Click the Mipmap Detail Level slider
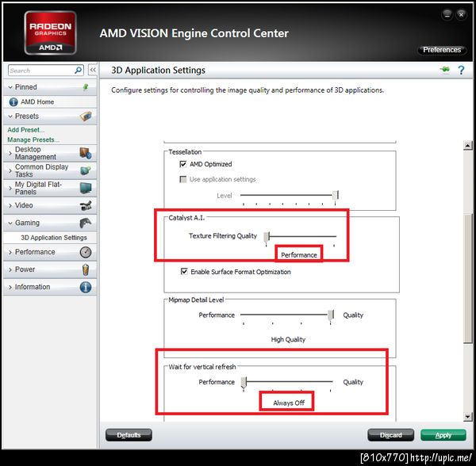The width and height of the screenshot is (476, 466). 331,315
